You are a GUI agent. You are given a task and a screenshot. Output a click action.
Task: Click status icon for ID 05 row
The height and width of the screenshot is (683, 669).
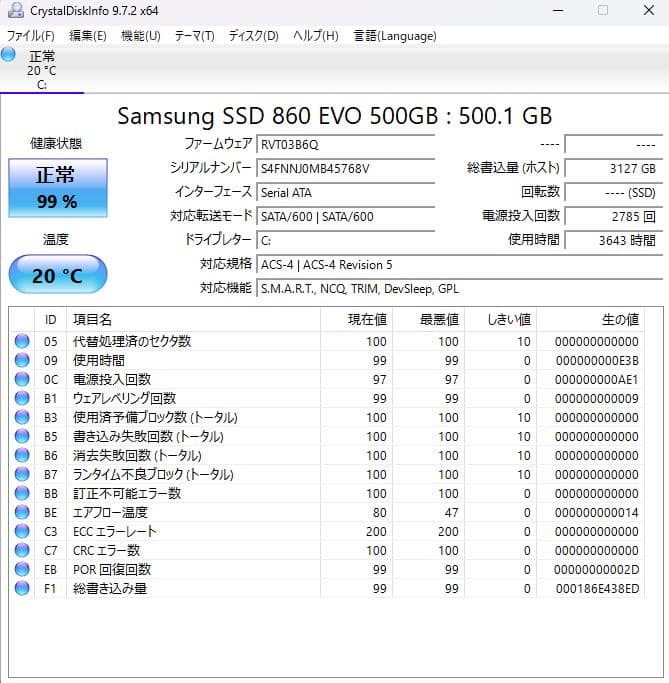pyautogui.click(x=22, y=341)
